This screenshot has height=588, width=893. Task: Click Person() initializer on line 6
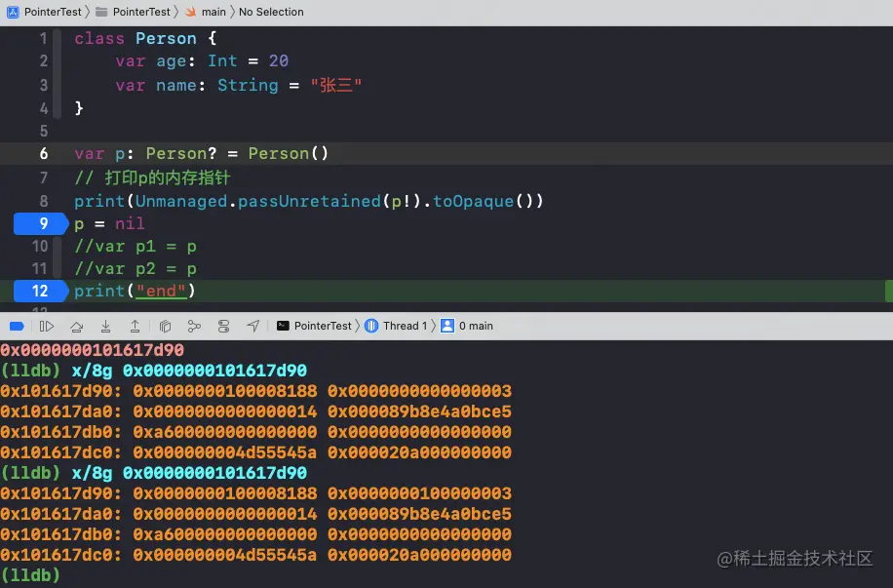pos(289,154)
